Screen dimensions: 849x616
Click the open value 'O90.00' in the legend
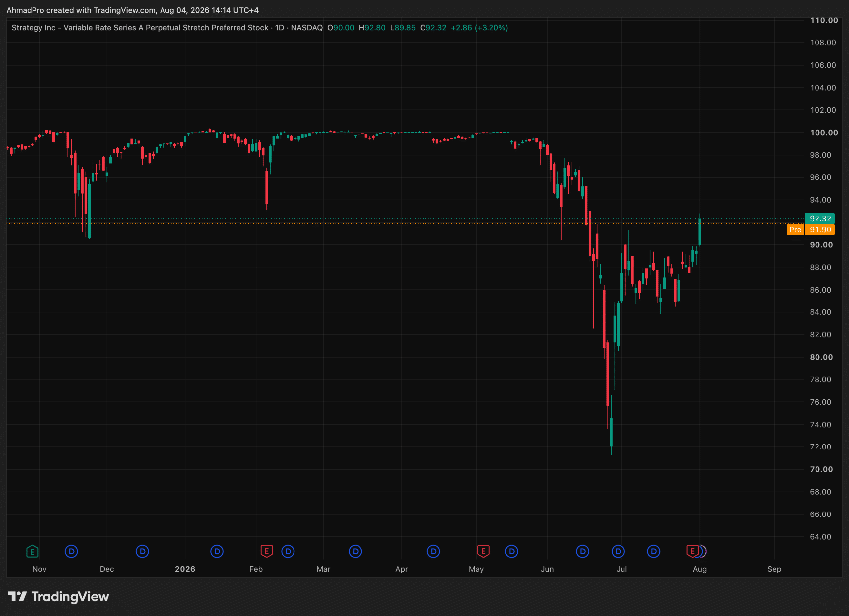(341, 28)
